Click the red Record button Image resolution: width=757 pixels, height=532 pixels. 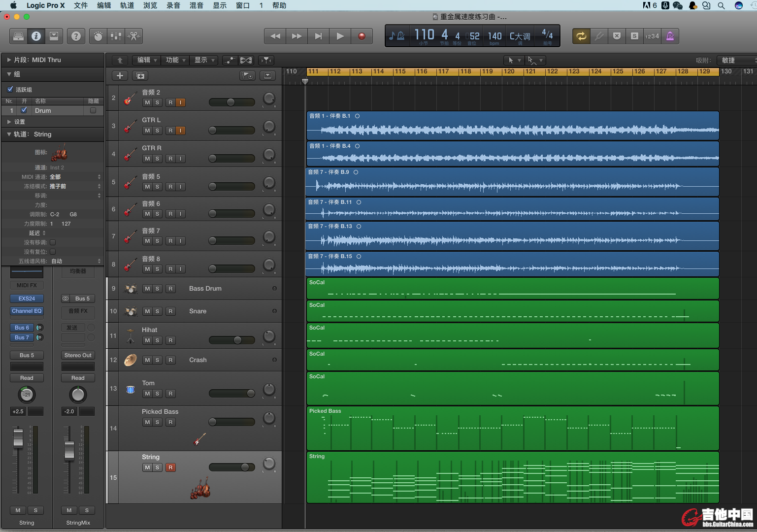coord(362,36)
